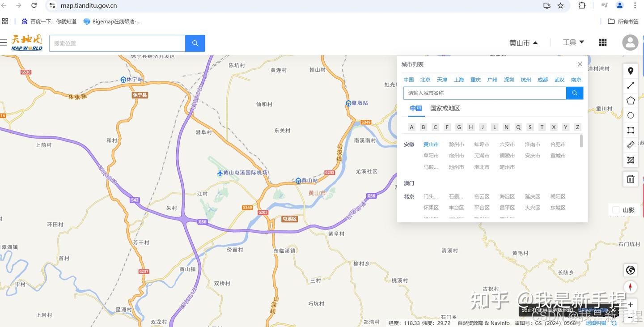Select the point marker tool
The width and height of the screenshot is (644, 327).
coord(630,71)
